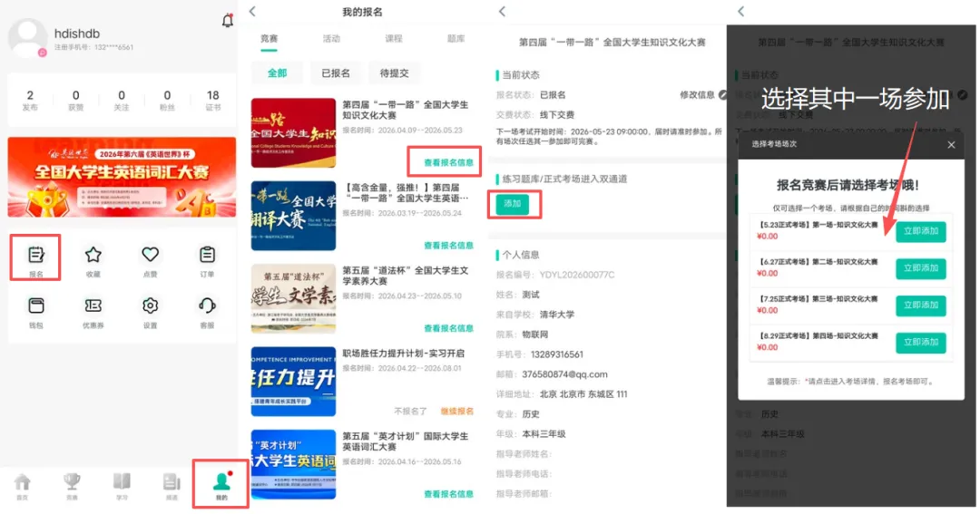
Task: Click the green 添加 button
Action: pyautogui.click(x=513, y=204)
